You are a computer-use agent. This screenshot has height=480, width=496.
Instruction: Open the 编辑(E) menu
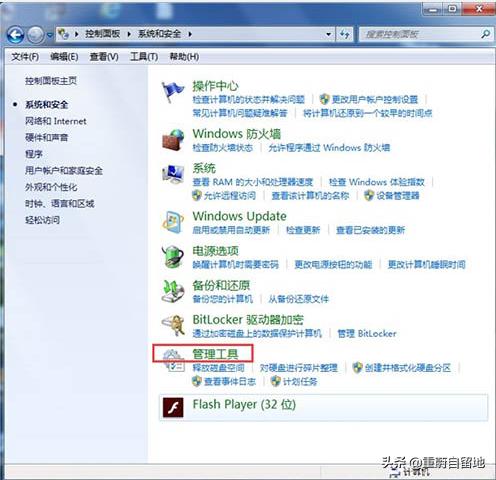click(64, 57)
